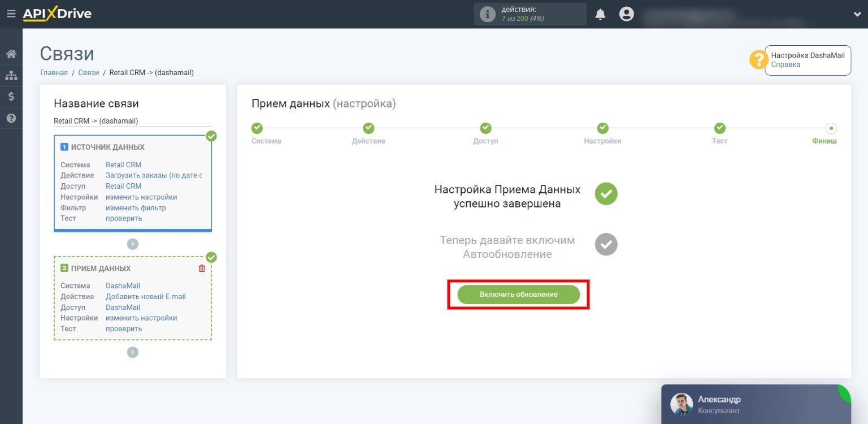
Task: Click source изменить настройки link
Action: pos(141,197)
